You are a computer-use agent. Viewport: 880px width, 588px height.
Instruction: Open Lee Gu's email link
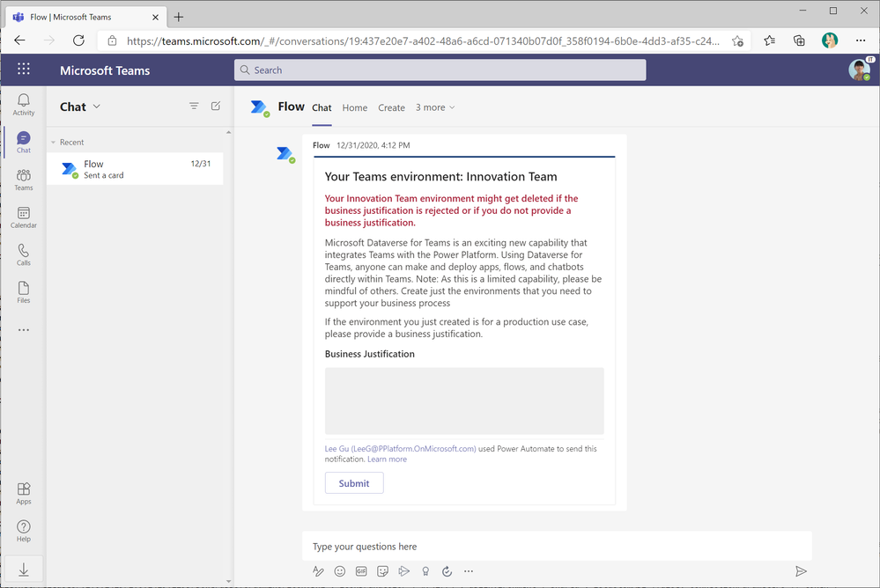400,449
